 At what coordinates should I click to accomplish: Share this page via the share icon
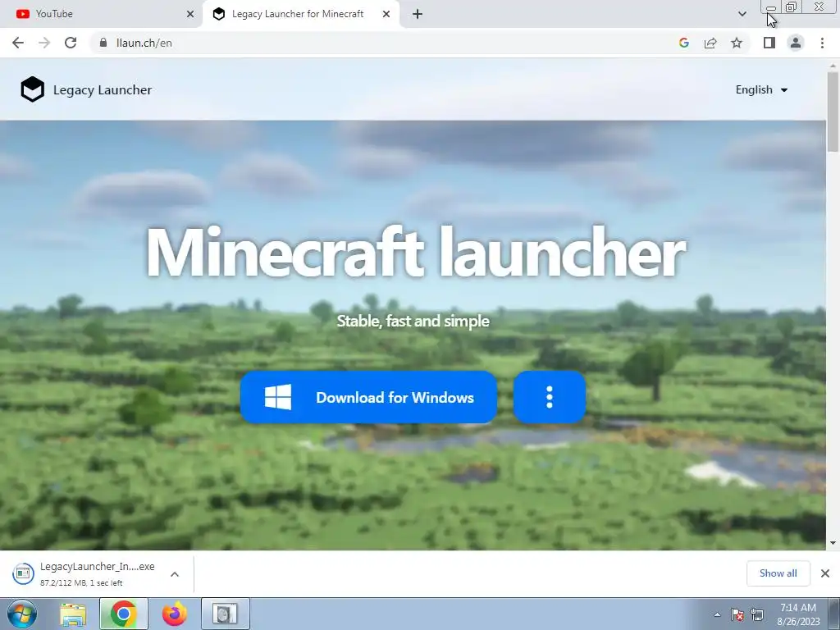tap(710, 43)
